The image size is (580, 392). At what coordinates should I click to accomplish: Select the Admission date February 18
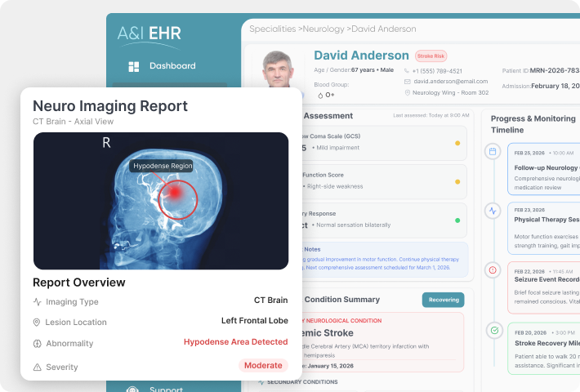pyautogui.click(x=555, y=86)
